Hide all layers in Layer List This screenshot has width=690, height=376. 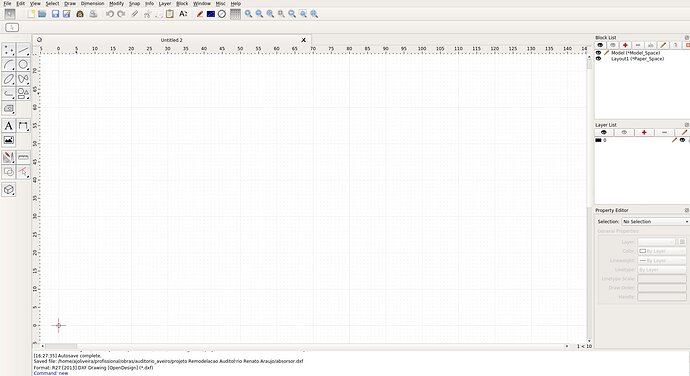point(624,133)
